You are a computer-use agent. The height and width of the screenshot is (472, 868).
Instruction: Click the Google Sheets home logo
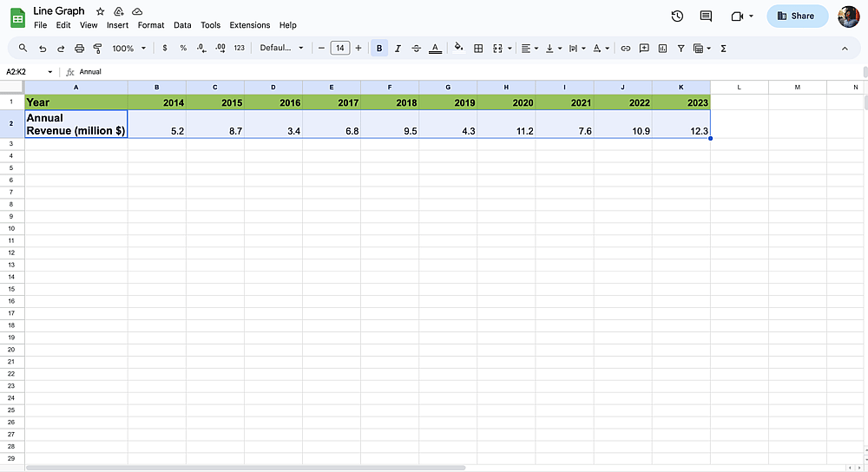pos(17,17)
